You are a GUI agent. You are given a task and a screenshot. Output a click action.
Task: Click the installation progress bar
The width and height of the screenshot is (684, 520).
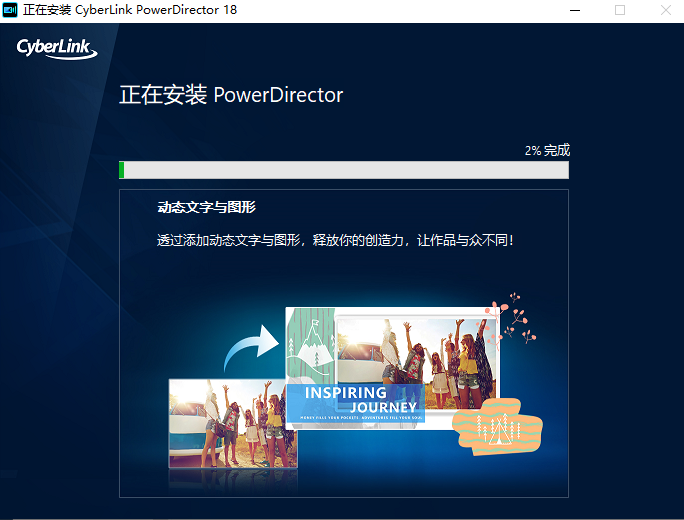point(344,170)
